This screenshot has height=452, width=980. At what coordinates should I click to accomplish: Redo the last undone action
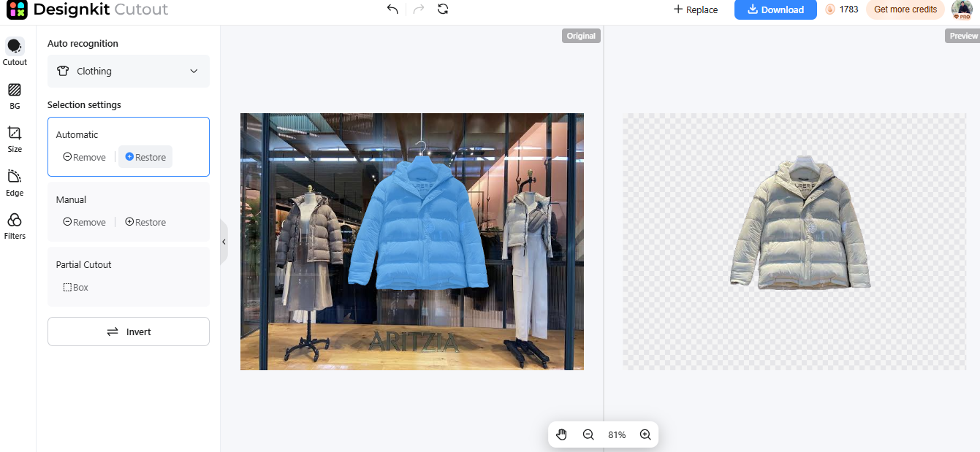[x=418, y=9]
